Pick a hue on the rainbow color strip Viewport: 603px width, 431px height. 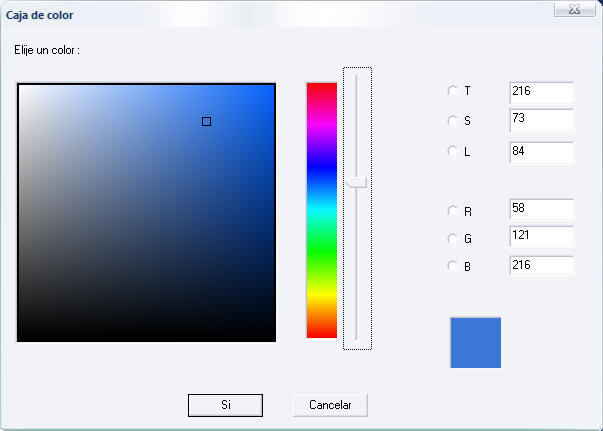point(322,210)
